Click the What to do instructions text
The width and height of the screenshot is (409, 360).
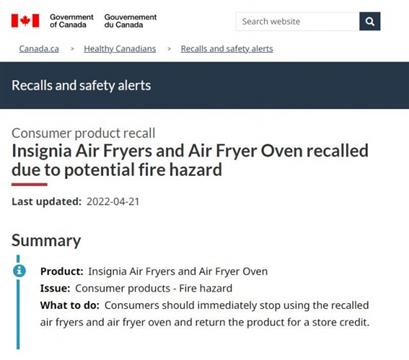[x=205, y=314]
